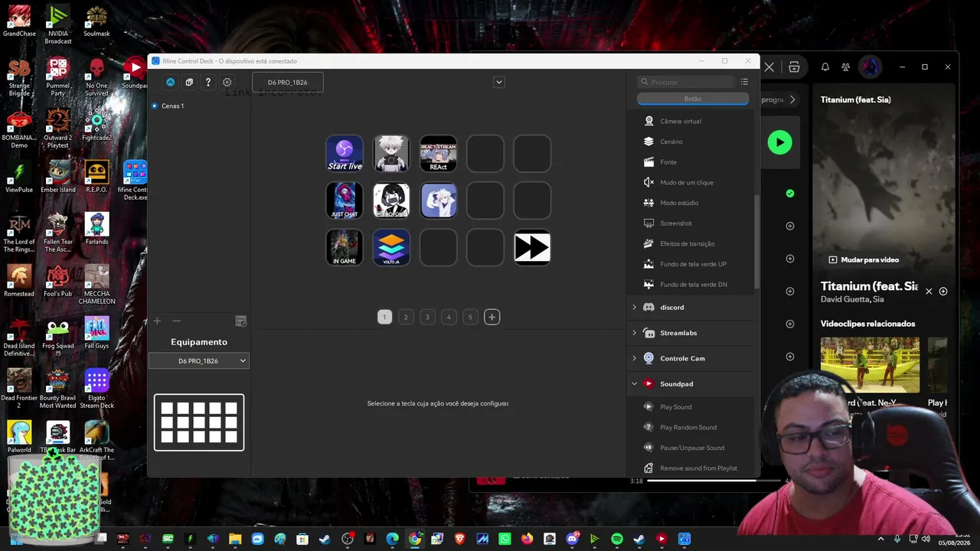Screen dimensions: 980x551
Task: Toggle list view icon next to search
Action: tap(744, 82)
